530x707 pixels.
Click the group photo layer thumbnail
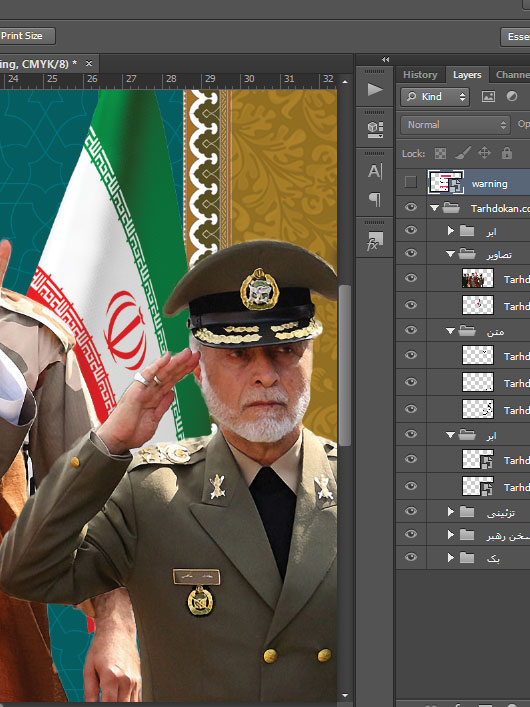478,278
